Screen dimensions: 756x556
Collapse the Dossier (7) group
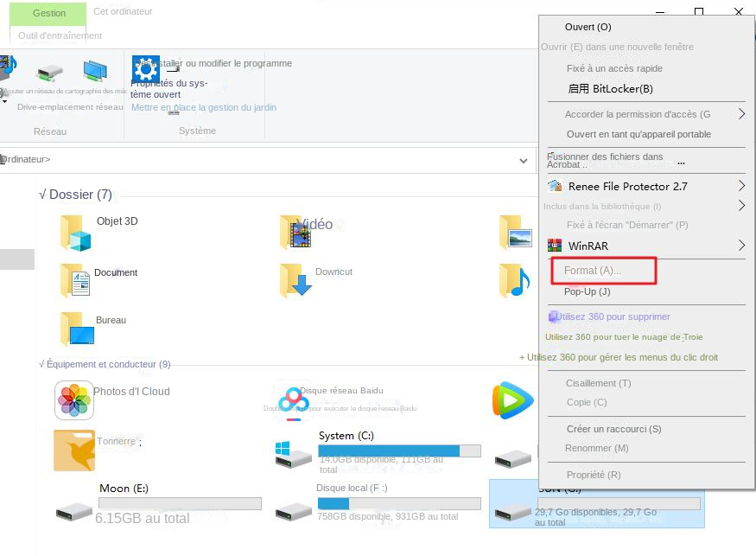[x=42, y=195]
